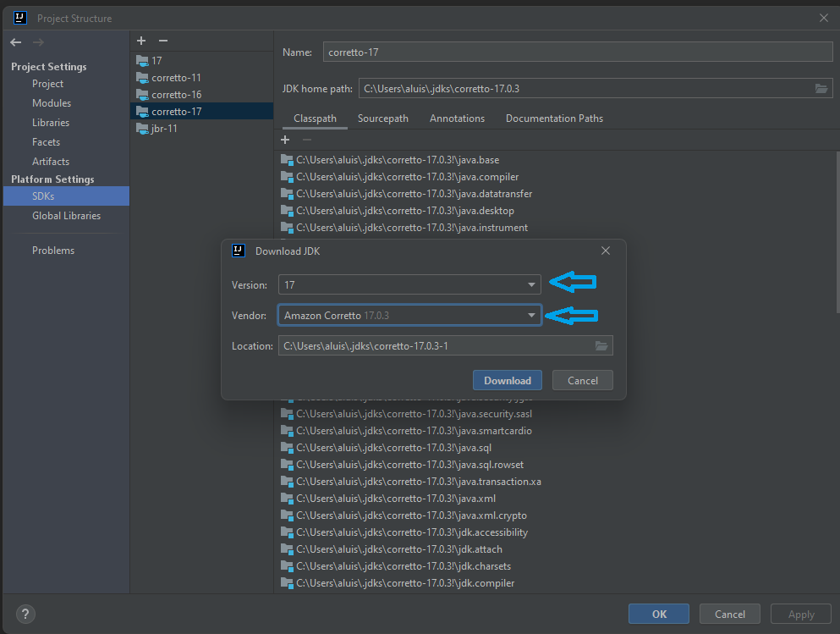Click the IntelliJ logo in Download JDK dialog
The height and width of the screenshot is (634, 840).
click(239, 251)
